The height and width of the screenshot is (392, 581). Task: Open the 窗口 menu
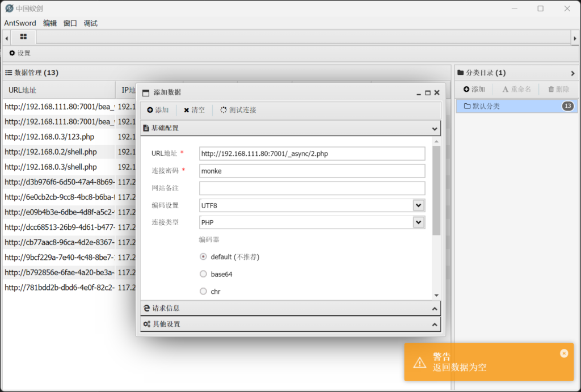point(70,23)
